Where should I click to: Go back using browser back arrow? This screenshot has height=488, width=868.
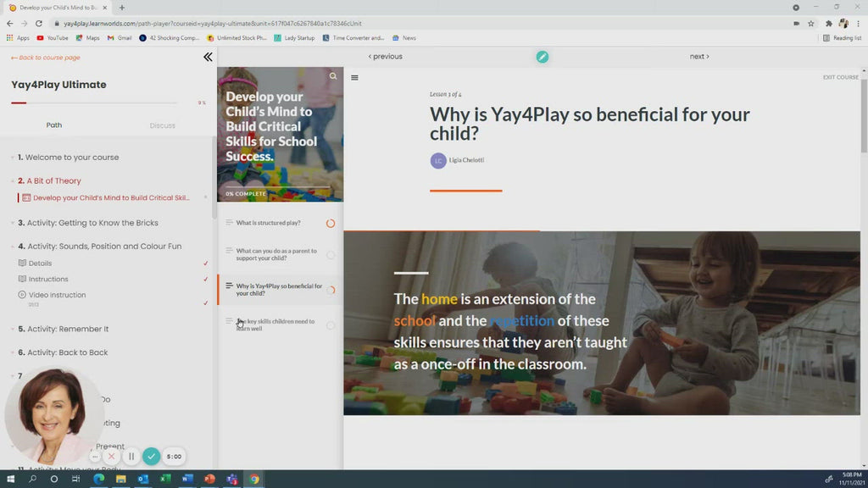[x=10, y=23]
